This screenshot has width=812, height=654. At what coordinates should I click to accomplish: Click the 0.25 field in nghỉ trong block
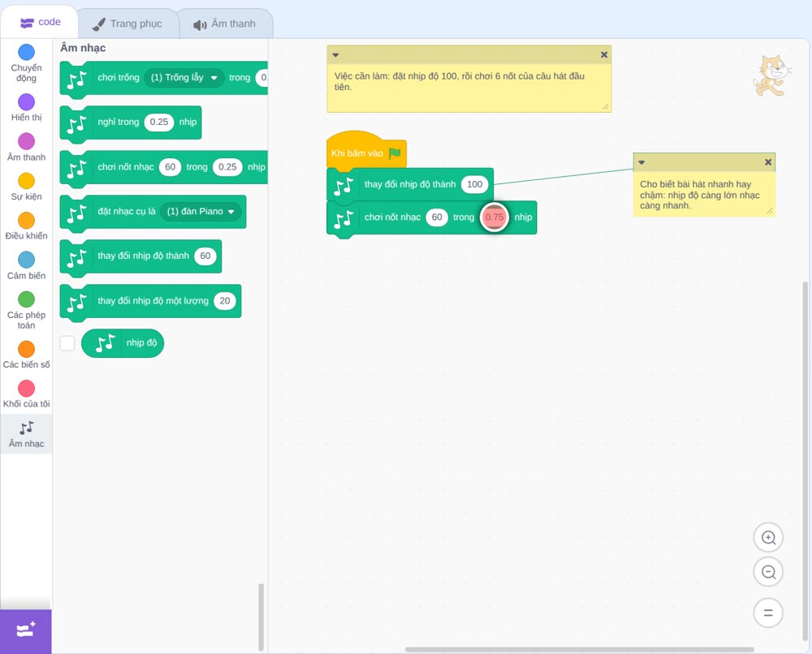click(x=159, y=122)
